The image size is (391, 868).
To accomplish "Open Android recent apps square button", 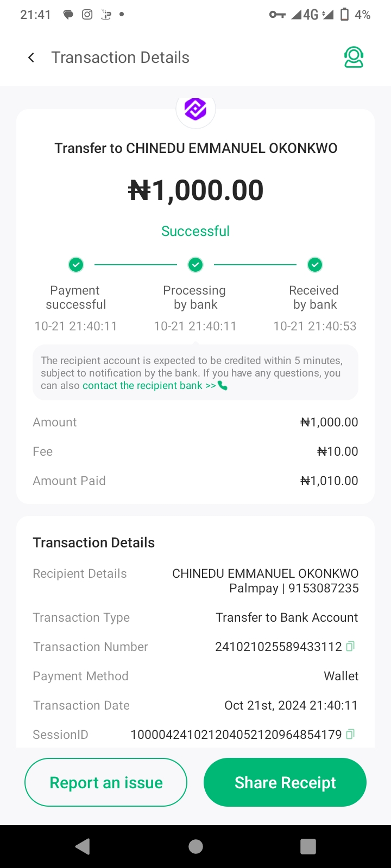I will tap(308, 846).
